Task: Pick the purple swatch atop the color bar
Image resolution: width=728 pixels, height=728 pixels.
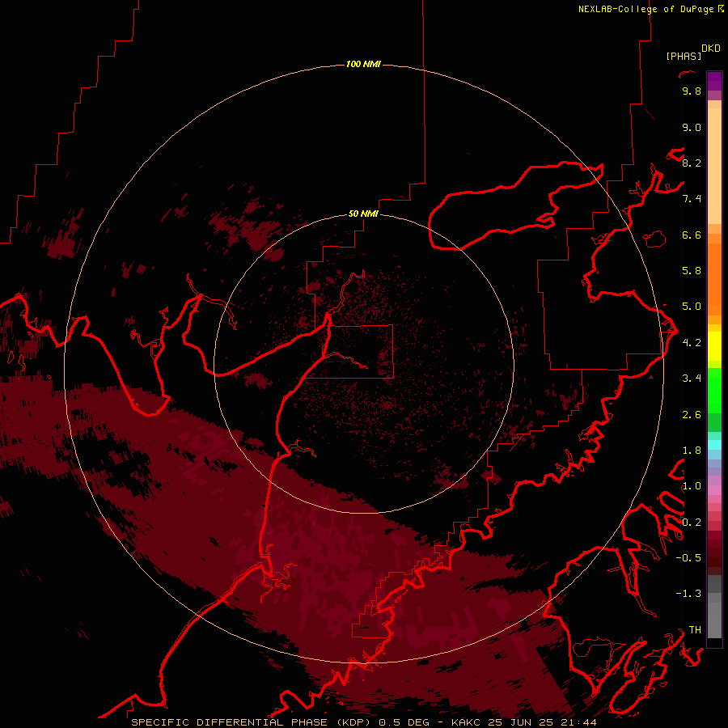Action: coord(714,81)
